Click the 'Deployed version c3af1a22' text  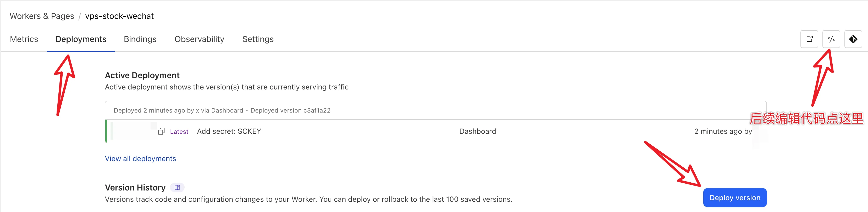pyautogui.click(x=290, y=110)
